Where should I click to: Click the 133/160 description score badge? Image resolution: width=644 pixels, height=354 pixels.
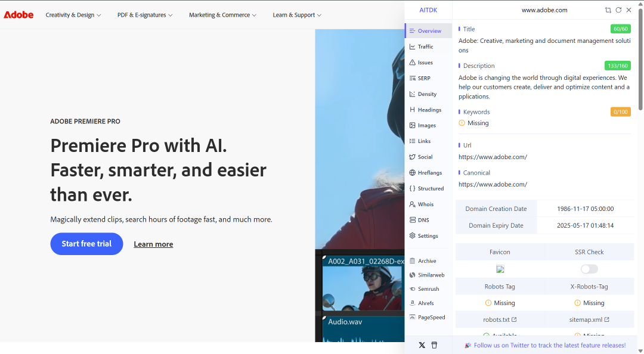coord(618,66)
